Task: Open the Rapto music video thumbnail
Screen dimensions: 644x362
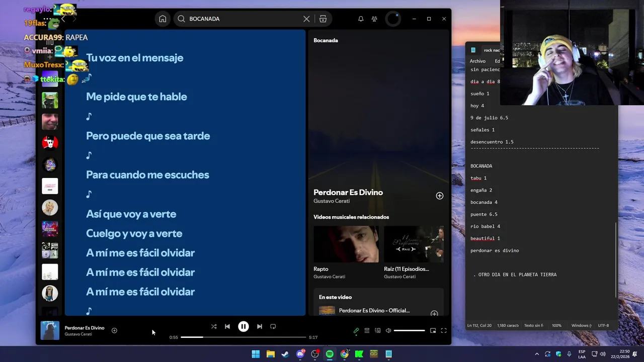Action: (346, 244)
